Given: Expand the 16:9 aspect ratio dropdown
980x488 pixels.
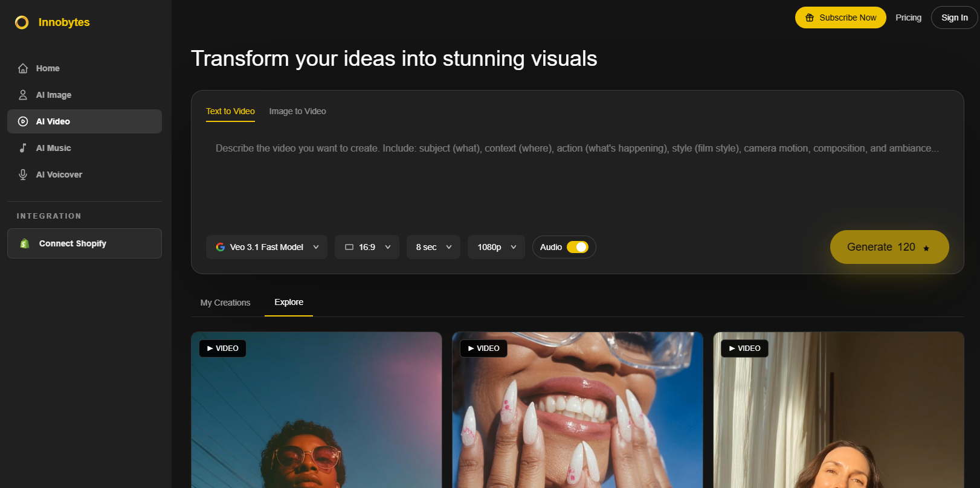Looking at the screenshot, I should click(367, 247).
